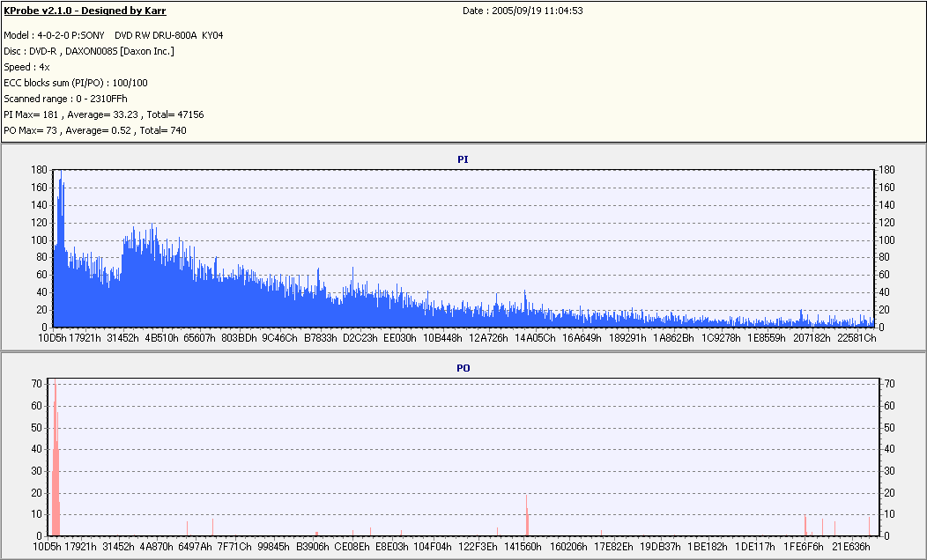The height and width of the screenshot is (560, 927).
Task: Click PI axis label 1E8559h
Action: pos(767,338)
